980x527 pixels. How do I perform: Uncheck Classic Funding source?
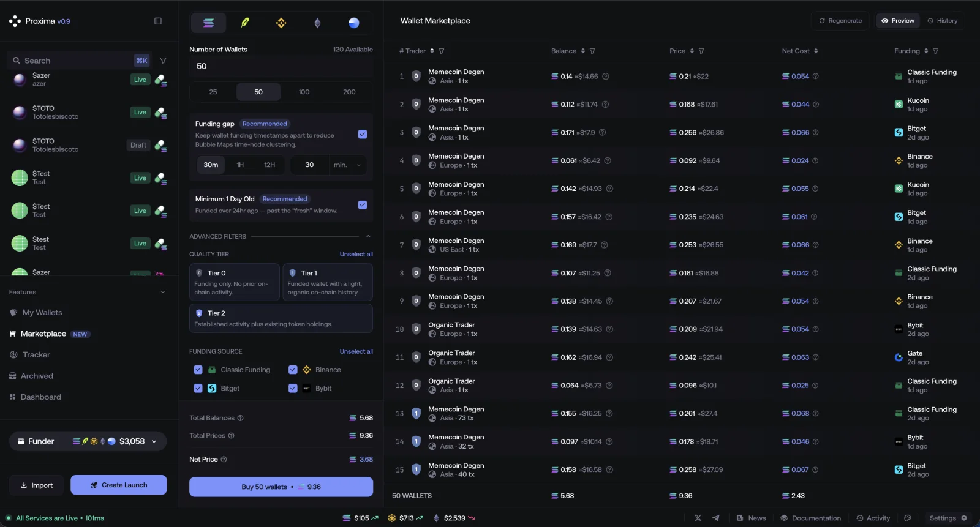198,370
